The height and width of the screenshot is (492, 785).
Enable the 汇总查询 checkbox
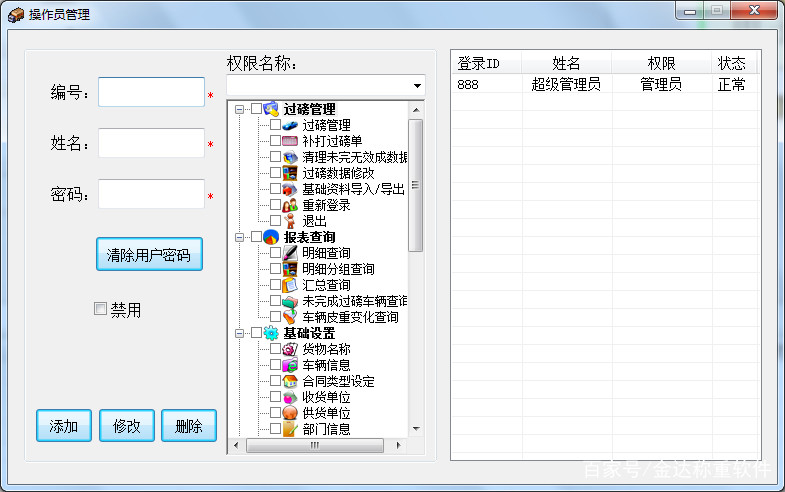275,284
